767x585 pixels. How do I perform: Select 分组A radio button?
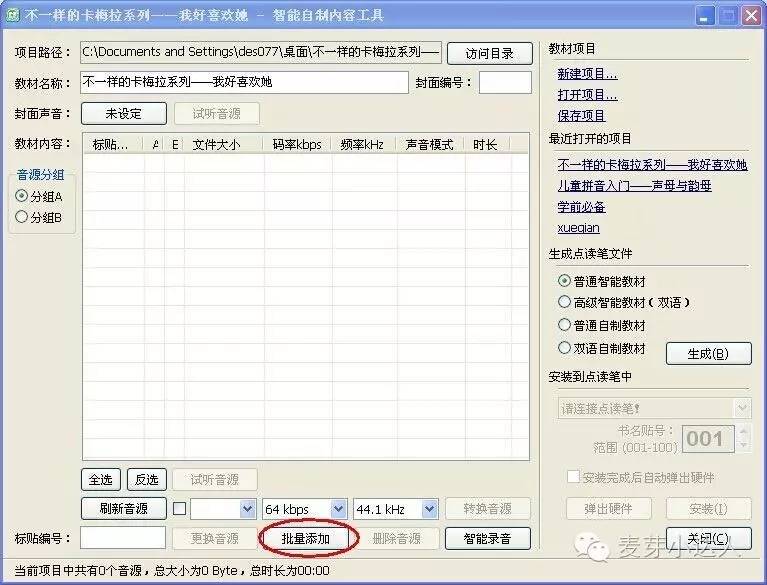[21, 196]
